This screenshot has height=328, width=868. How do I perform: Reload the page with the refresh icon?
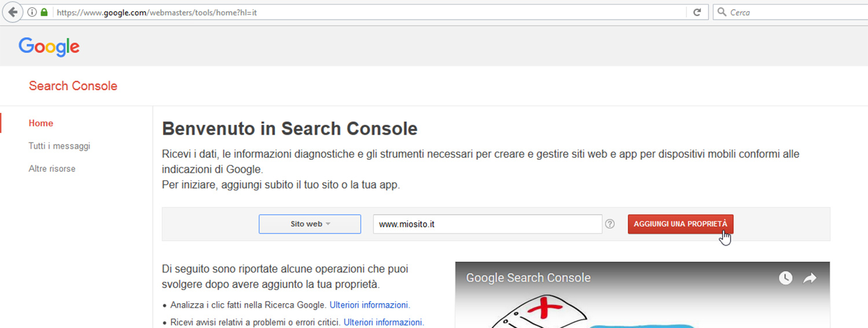pyautogui.click(x=697, y=12)
